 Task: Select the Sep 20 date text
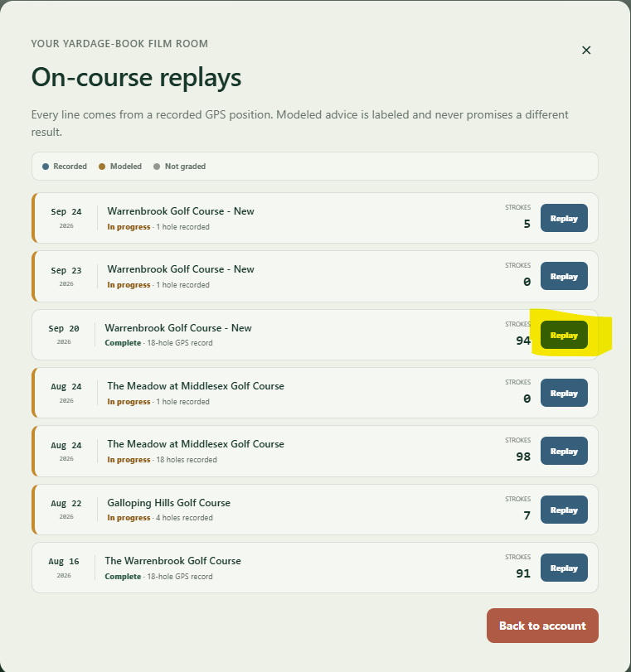[64, 328]
